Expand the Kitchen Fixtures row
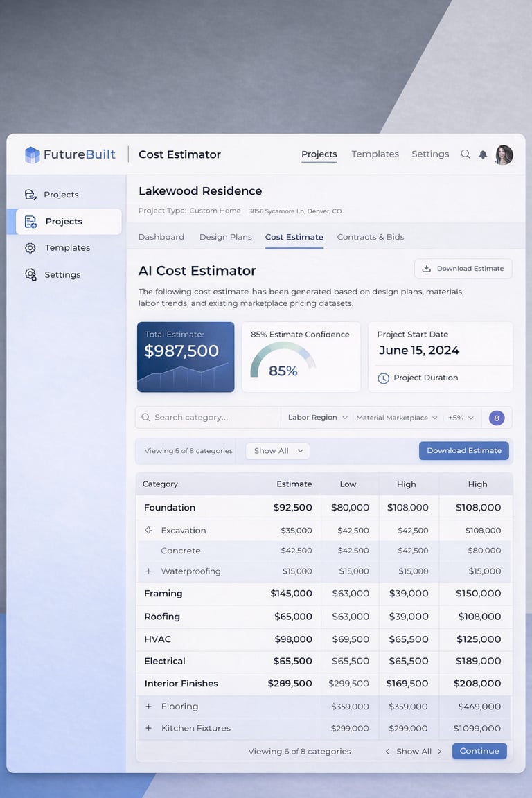The height and width of the screenshot is (798, 532). (149, 728)
